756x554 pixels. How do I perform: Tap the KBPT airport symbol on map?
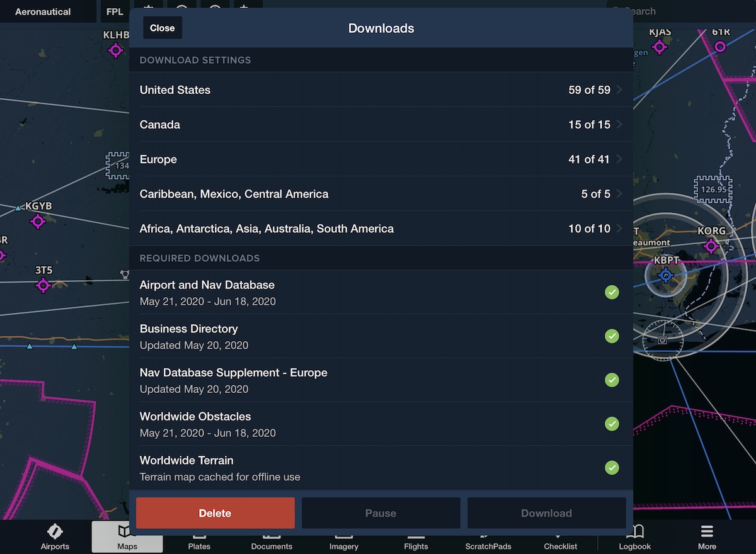[x=666, y=275]
